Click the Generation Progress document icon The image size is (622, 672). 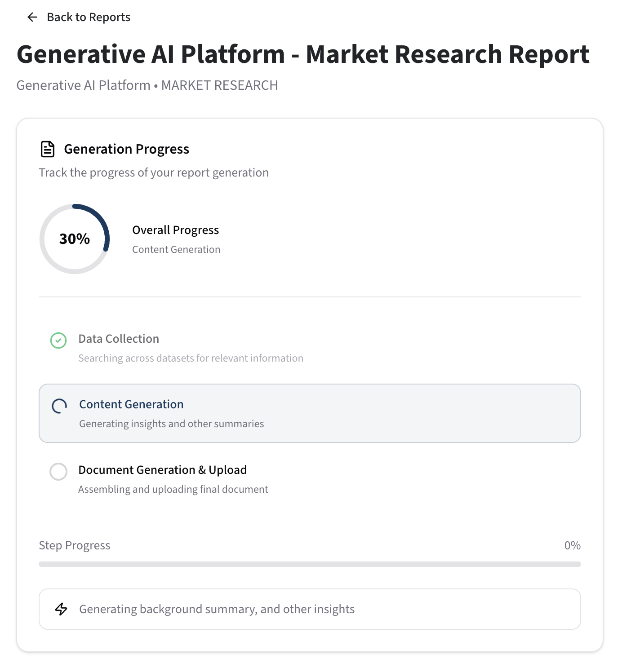48,149
